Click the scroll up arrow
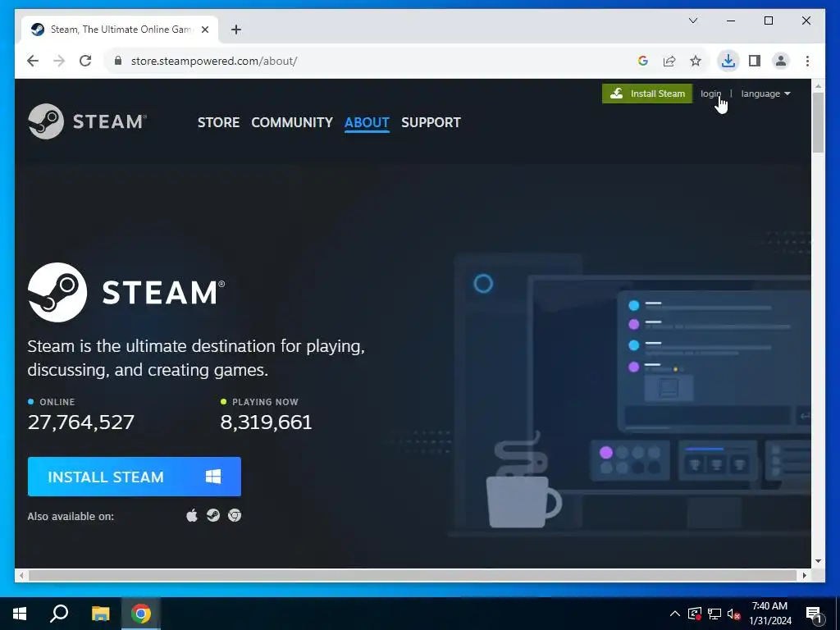840x630 pixels. click(x=818, y=85)
